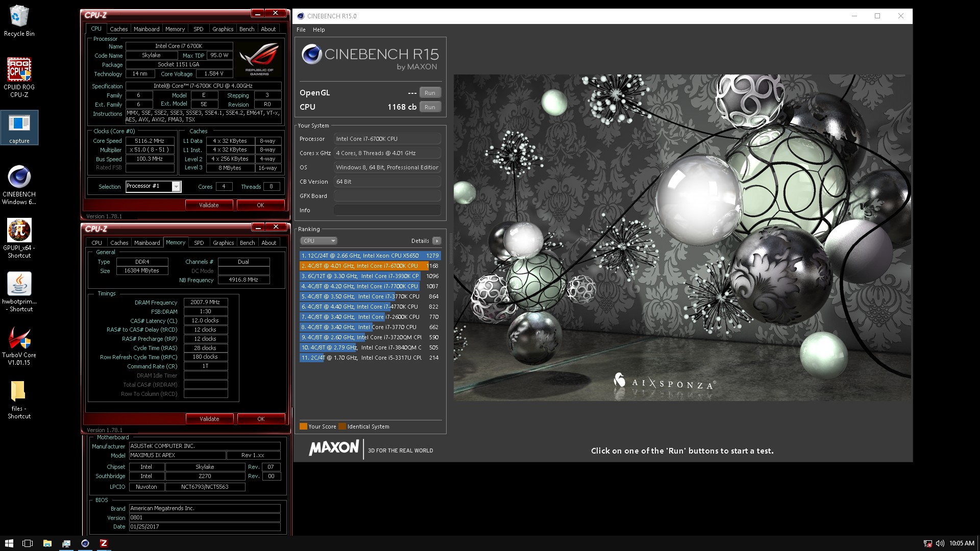Open About tab in upper CPU-Z window

coord(268,29)
